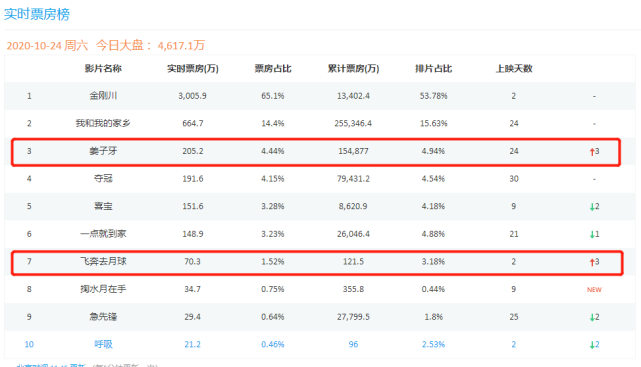Image resolution: width=641 pixels, height=367 pixels.
Task: Click the 96 cumulative box office link
Action: click(x=353, y=344)
